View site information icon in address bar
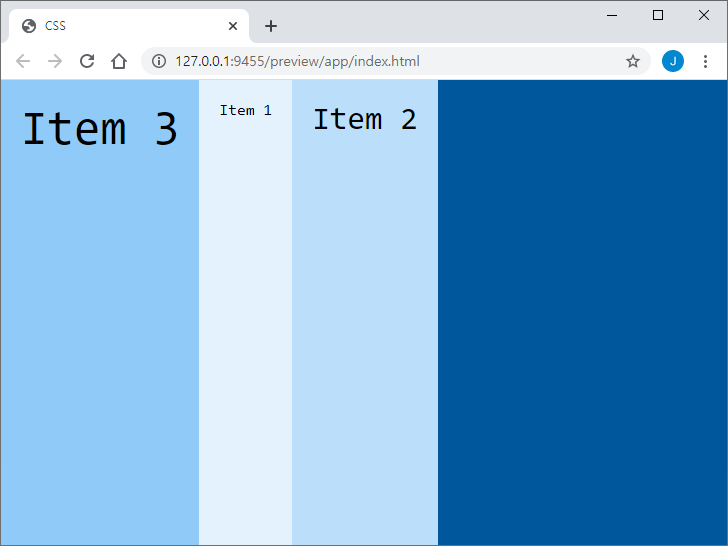The width and height of the screenshot is (728, 546). pos(159,61)
